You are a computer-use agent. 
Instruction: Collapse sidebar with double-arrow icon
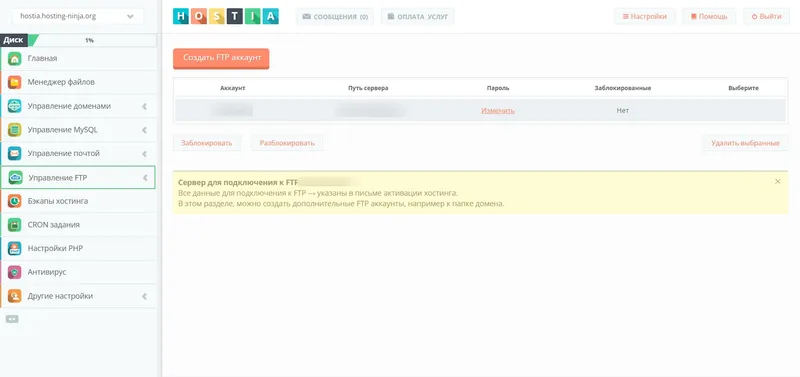point(12,319)
